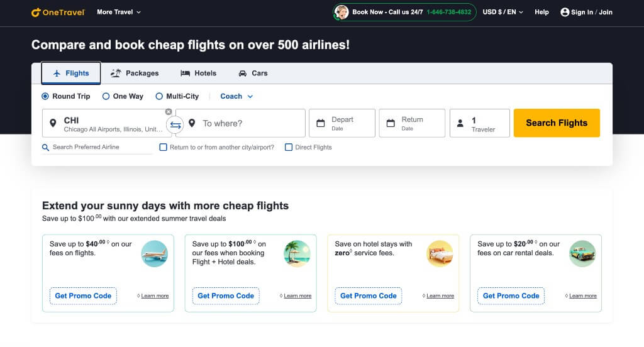Open Learn more on the Flight + Hotel card
This screenshot has width=644, height=347.
coord(297,295)
